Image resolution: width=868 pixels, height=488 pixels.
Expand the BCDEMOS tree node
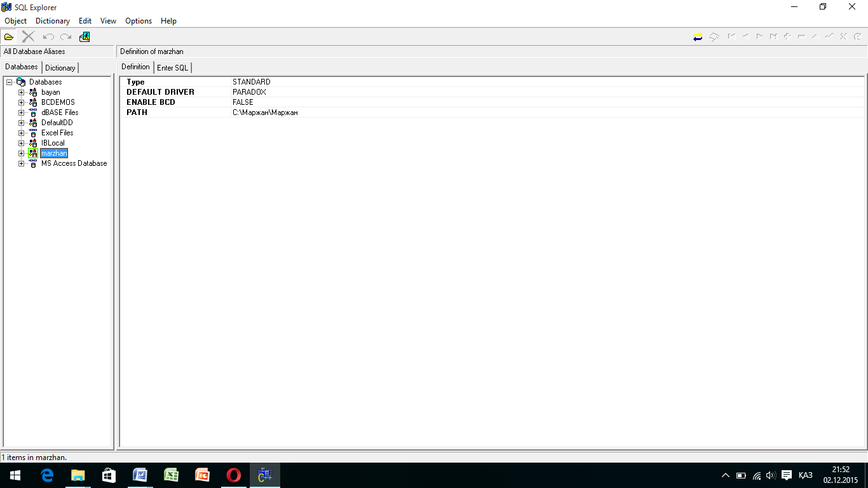(x=22, y=102)
